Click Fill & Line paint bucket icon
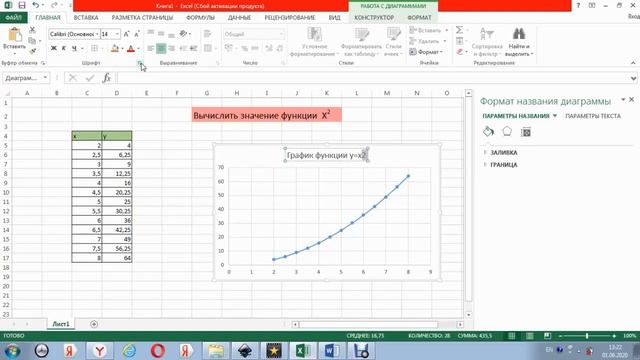 tap(488, 131)
